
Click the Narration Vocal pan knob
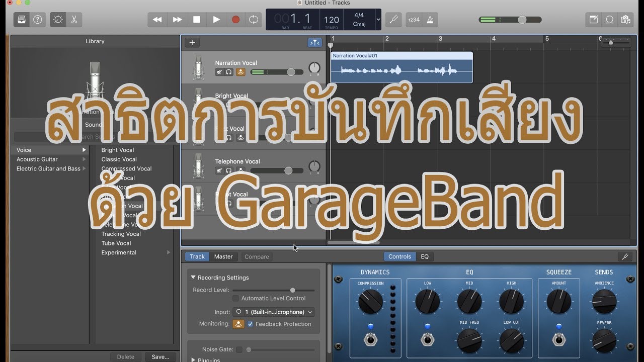click(x=314, y=68)
